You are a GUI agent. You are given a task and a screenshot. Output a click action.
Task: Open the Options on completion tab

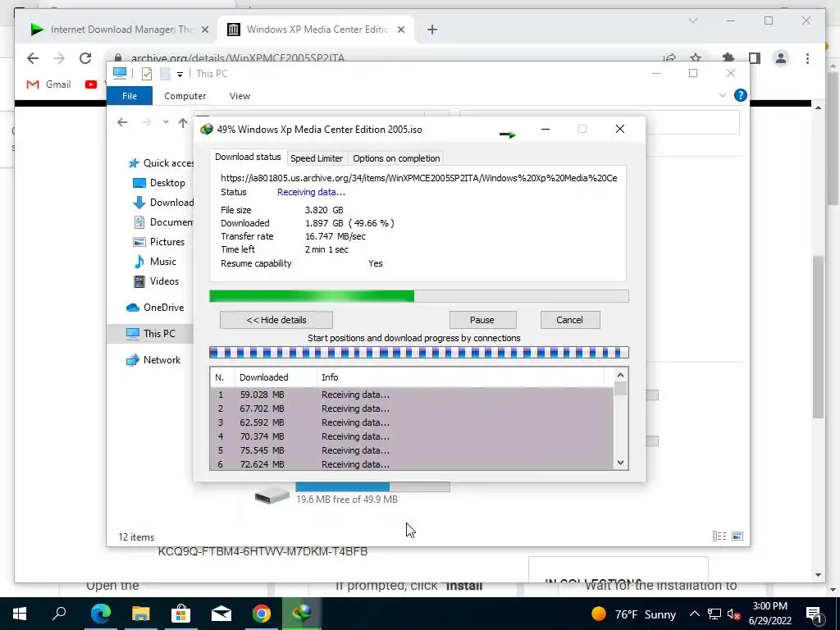point(396,158)
